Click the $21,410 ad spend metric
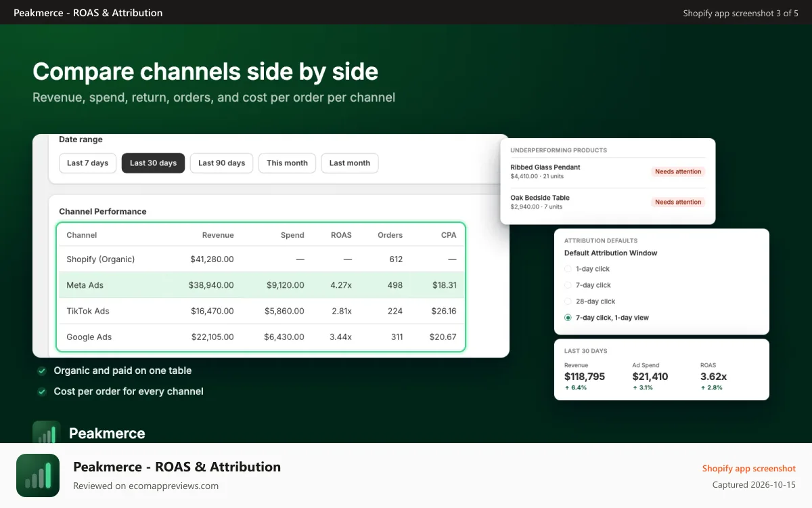 tap(650, 377)
